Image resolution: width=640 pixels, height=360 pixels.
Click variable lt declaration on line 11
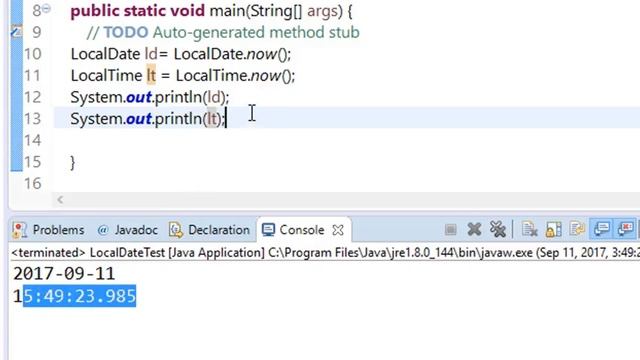(x=151, y=76)
